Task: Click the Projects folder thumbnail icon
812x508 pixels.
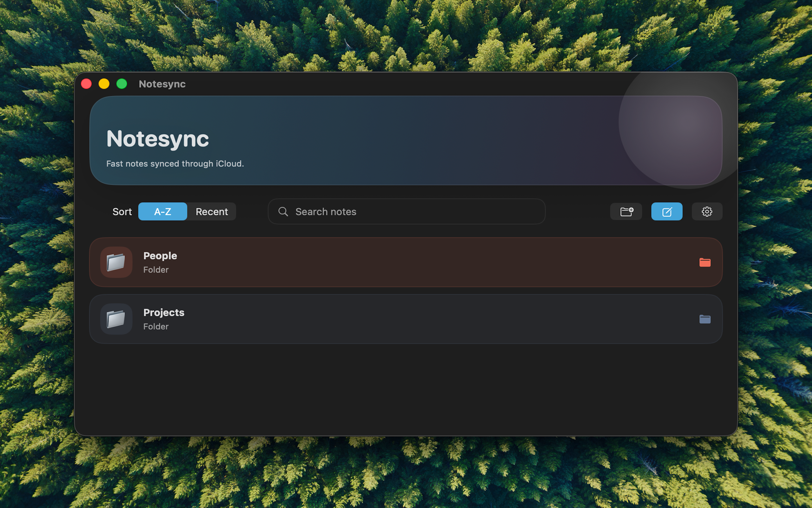Action: (x=116, y=319)
